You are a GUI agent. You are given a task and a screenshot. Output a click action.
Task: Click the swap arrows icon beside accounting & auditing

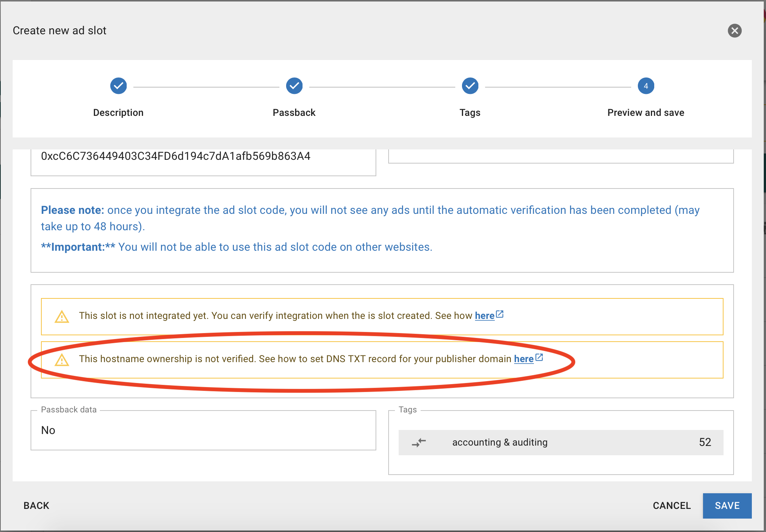419,443
